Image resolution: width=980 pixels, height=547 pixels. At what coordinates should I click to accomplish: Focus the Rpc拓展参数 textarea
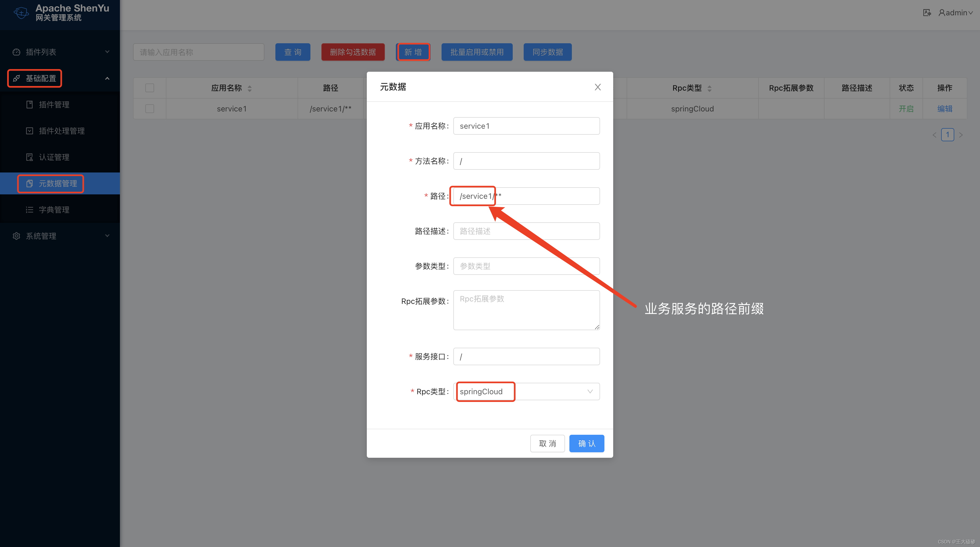(x=526, y=310)
